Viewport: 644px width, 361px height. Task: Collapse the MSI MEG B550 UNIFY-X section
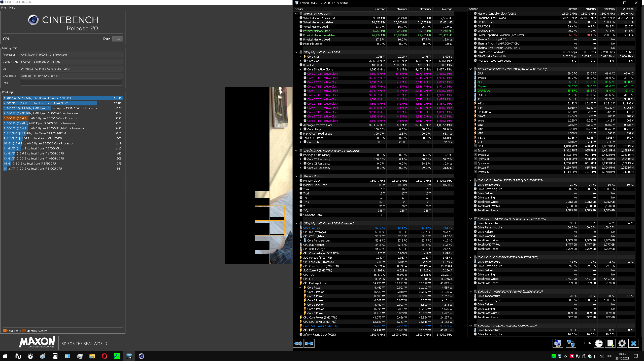pyautogui.click(x=470, y=69)
